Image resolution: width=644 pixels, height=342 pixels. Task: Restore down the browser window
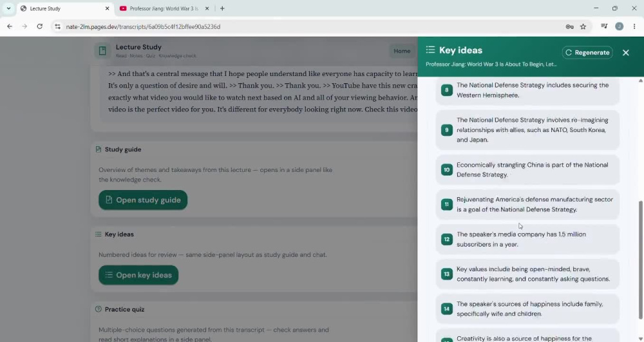pos(615,8)
